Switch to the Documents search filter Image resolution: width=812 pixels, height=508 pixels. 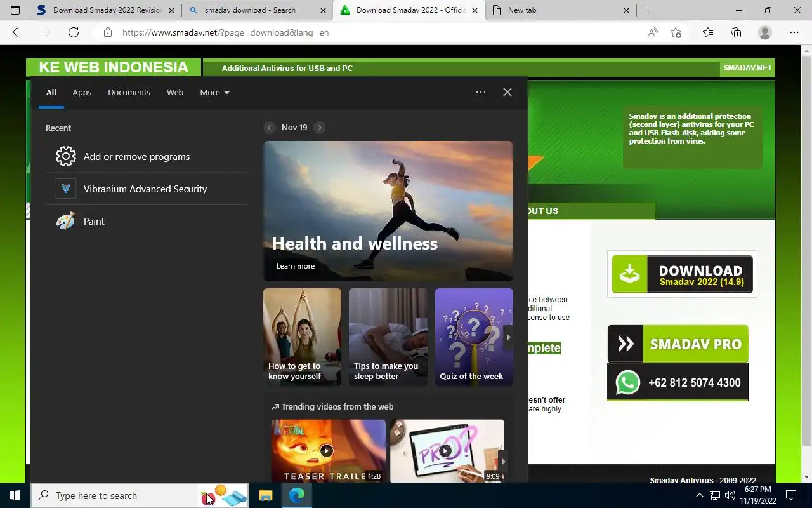tap(129, 92)
